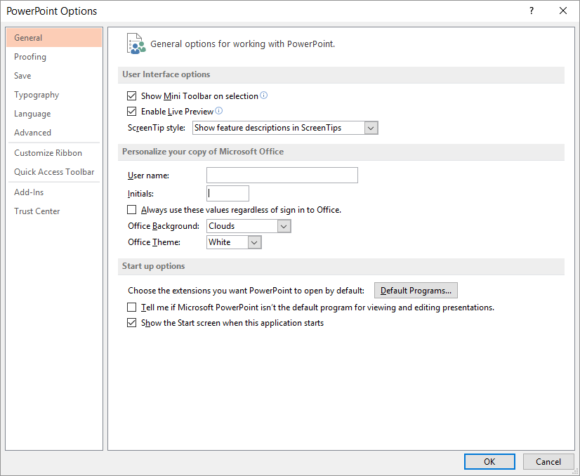Image resolution: width=580 pixels, height=476 pixels.
Task: Uncheck Show Mini Toolbar on selection
Action: [131, 96]
